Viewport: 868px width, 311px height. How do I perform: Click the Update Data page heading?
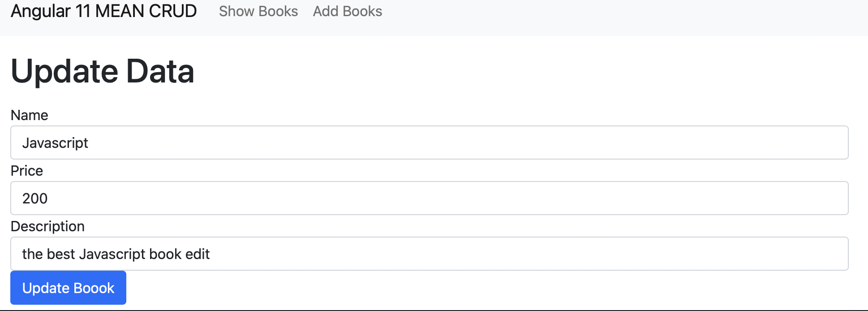pyautogui.click(x=102, y=71)
